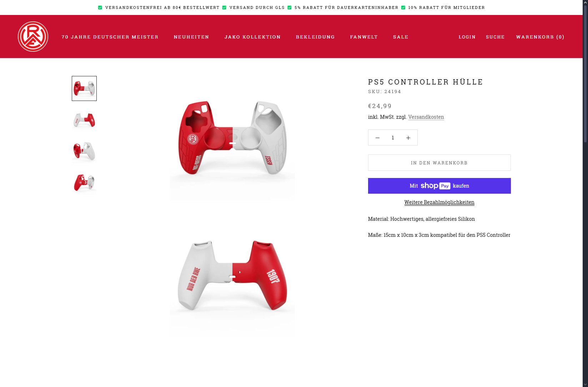Click the quantity input field
The width and height of the screenshot is (588, 387).
[x=393, y=138]
